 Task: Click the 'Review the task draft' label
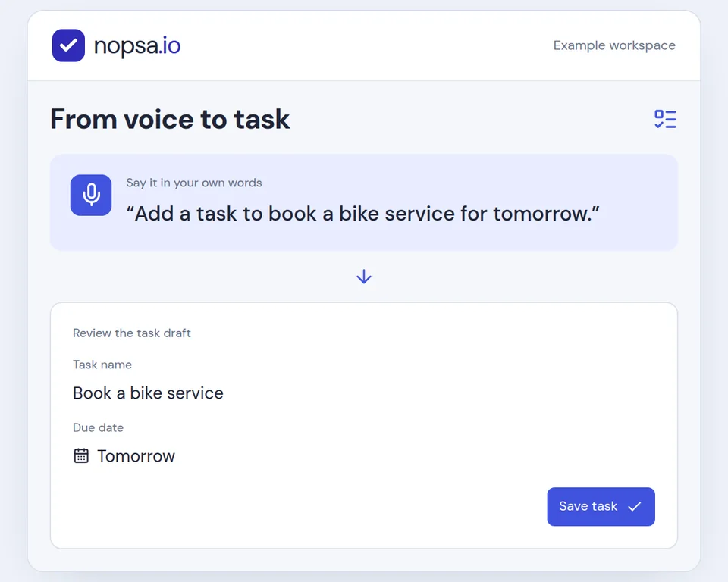(132, 333)
